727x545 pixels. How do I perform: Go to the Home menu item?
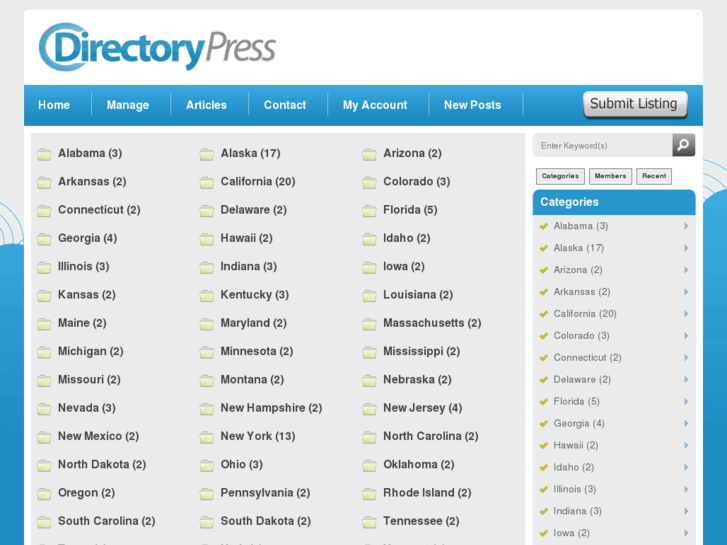(54, 105)
